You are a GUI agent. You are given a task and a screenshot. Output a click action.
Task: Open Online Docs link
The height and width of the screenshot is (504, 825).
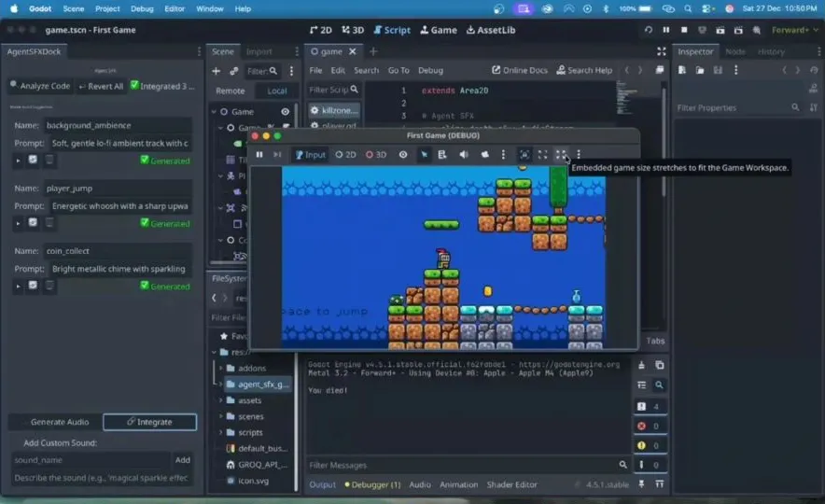click(x=520, y=70)
